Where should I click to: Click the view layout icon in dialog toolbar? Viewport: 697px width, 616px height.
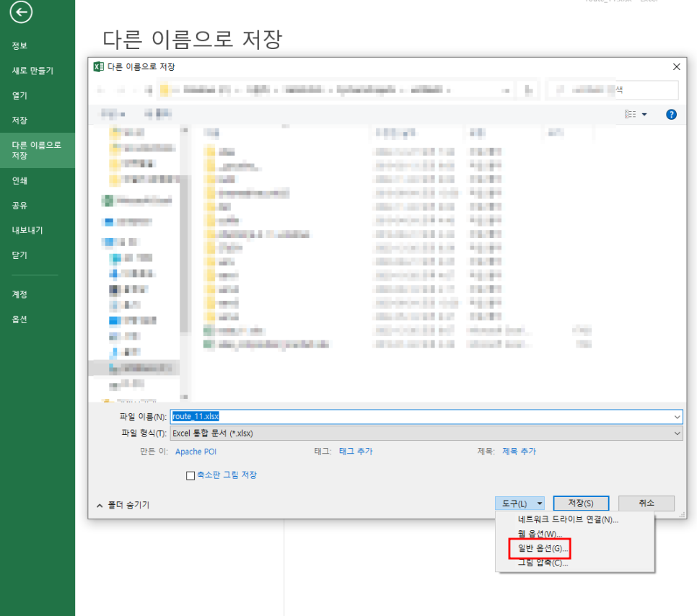[x=630, y=114]
